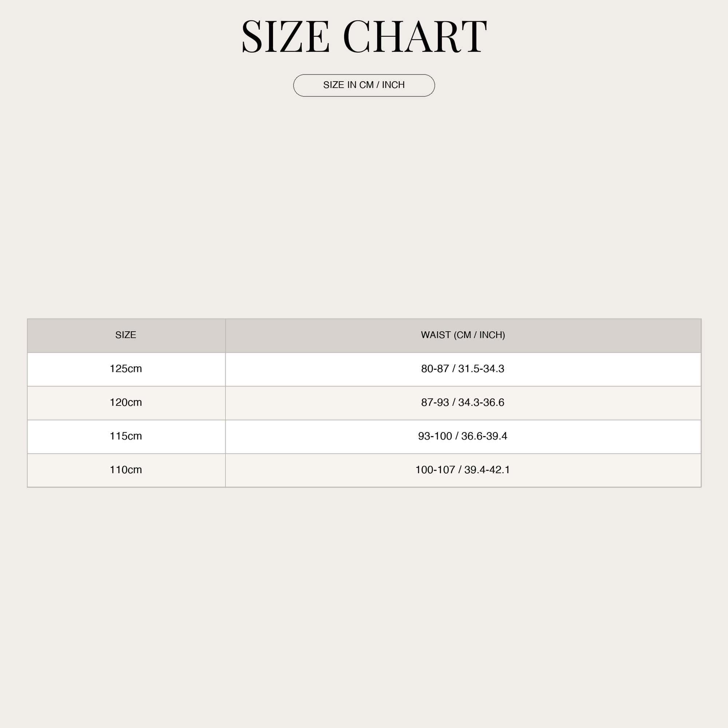Click the text 'INCH' in the pill button
This screenshot has width=728, height=728.
pos(393,85)
